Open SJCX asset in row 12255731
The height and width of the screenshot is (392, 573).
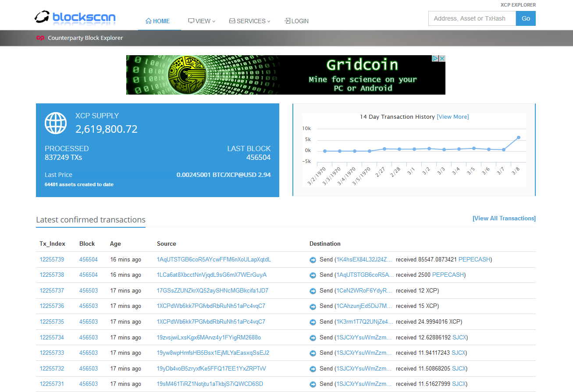click(x=459, y=384)
